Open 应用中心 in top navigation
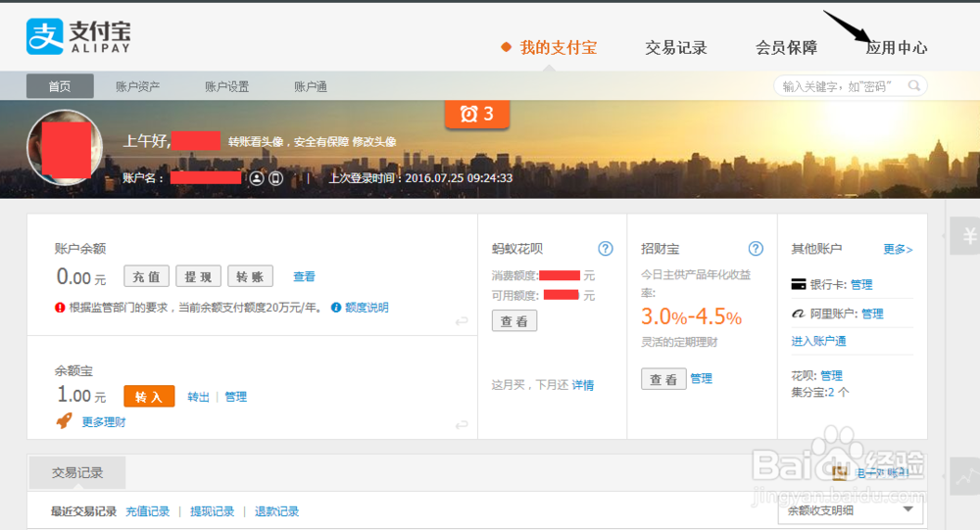Image resolution: width=980 pixels, height=530 pixels. 897,47
